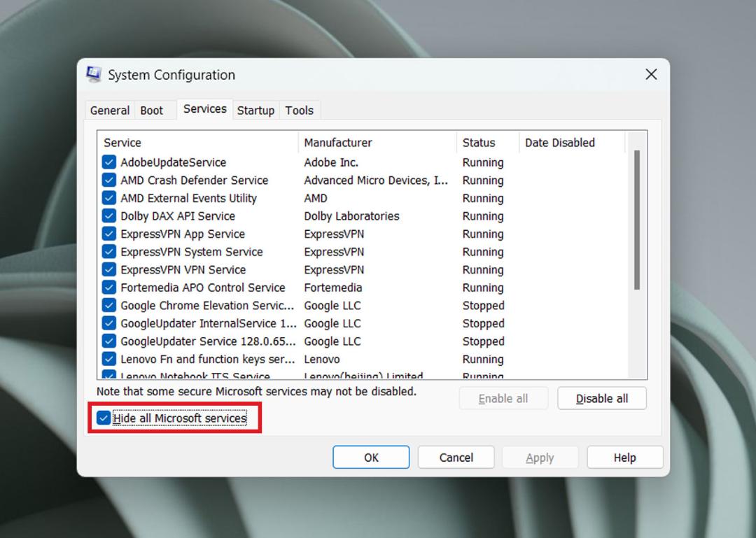Click AMD manufacturer cell
Viewport: 756px width, 538px height.
tap(316, 198)
